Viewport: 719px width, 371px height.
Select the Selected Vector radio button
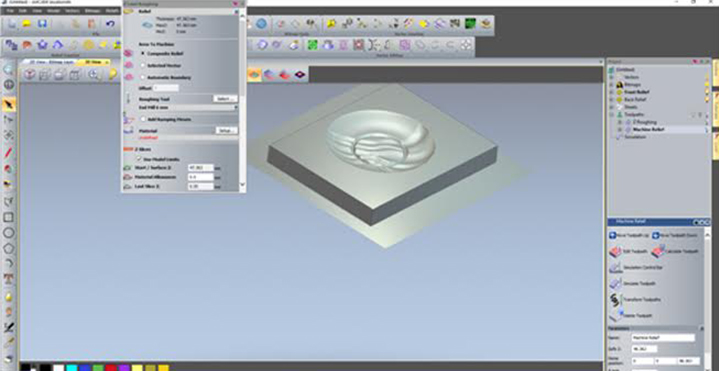(143, 66)
